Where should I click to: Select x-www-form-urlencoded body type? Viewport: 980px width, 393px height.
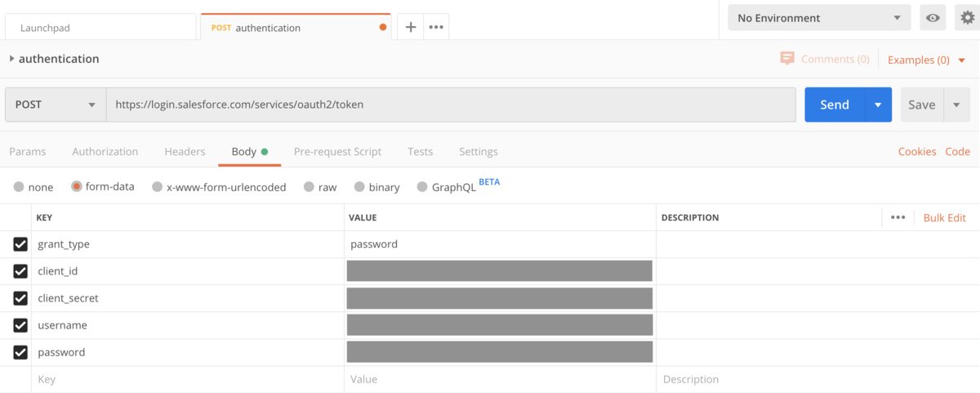click(158, 187)
